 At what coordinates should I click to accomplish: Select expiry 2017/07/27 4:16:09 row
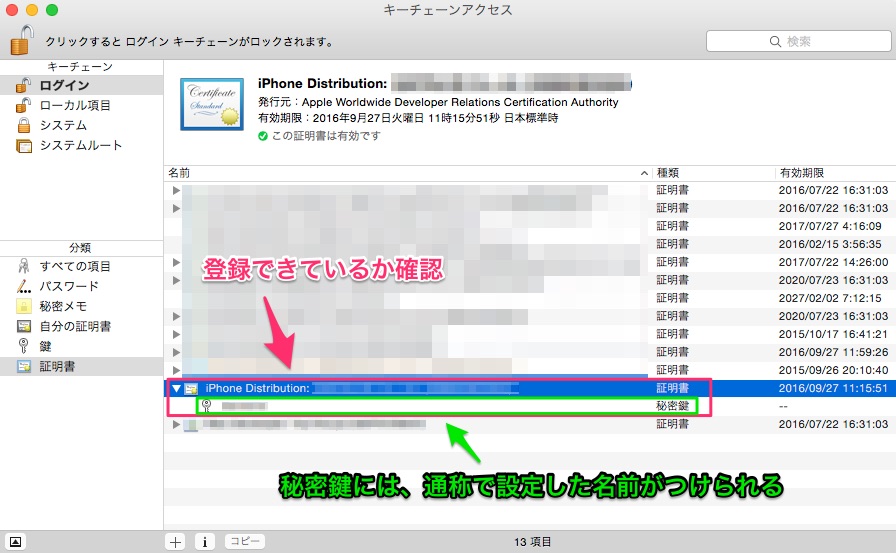[530, 226]
